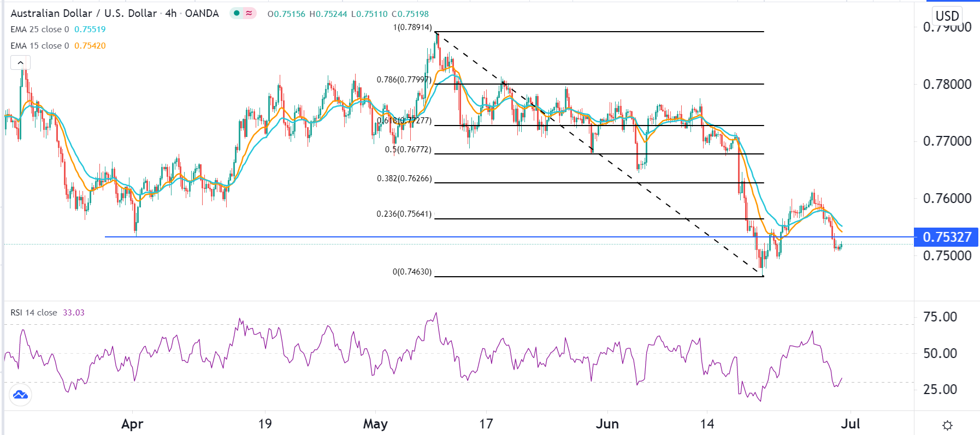
Task: Select the EMA 15 close indicator legend
Action: (x=40, y=46)
